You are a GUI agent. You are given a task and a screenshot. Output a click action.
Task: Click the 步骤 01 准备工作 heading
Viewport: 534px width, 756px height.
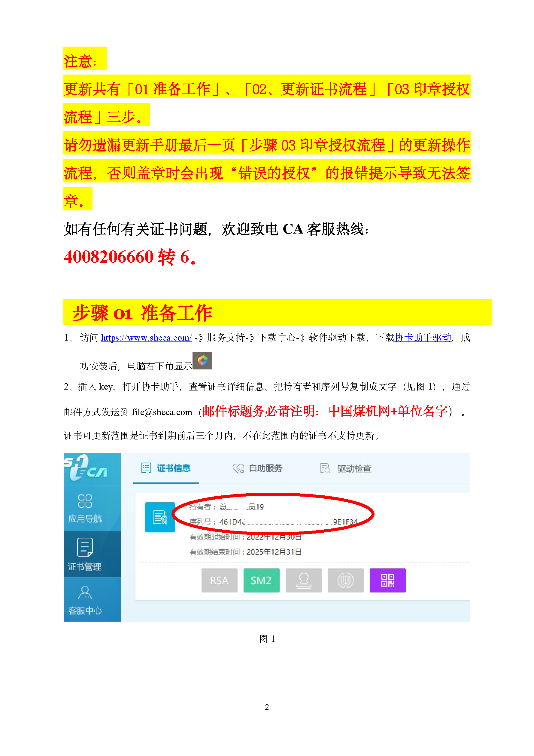coord(142,313)
